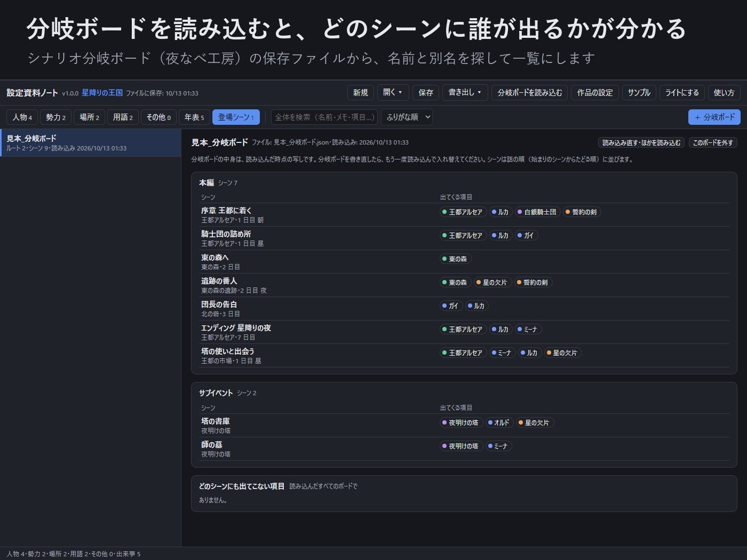Click the scene title 序章 王都に着く

226,211
